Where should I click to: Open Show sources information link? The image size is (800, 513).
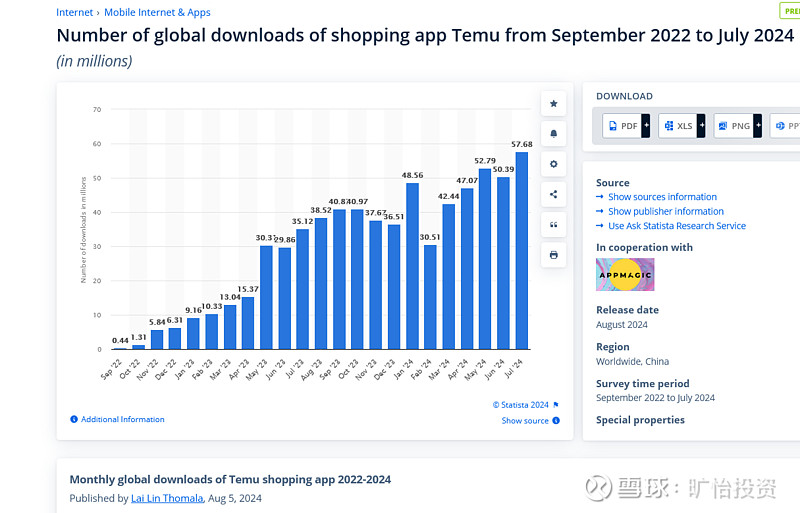point(662,197)
